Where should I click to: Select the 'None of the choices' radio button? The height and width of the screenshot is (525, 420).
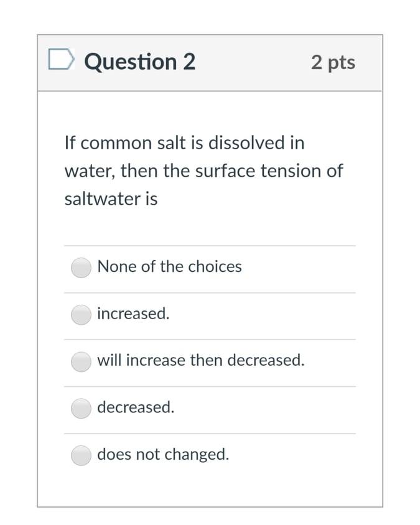click(81, 267)
